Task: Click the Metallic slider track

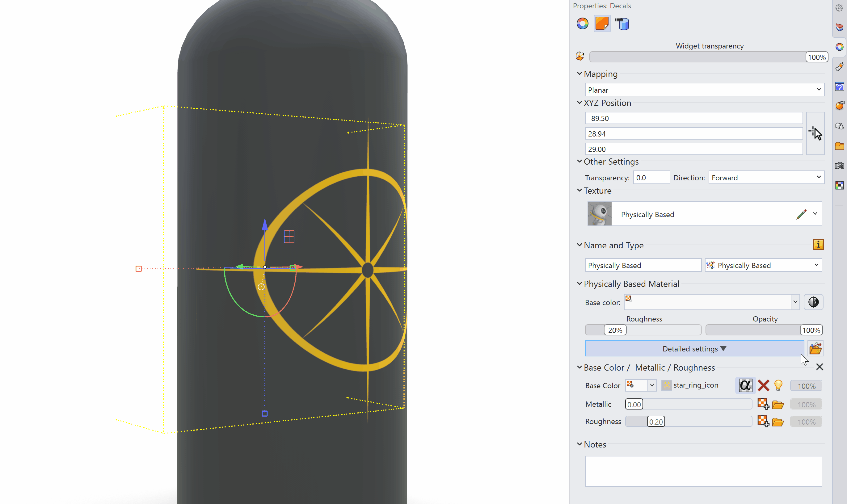Action: pyautogui.click(x=689, y=404)
